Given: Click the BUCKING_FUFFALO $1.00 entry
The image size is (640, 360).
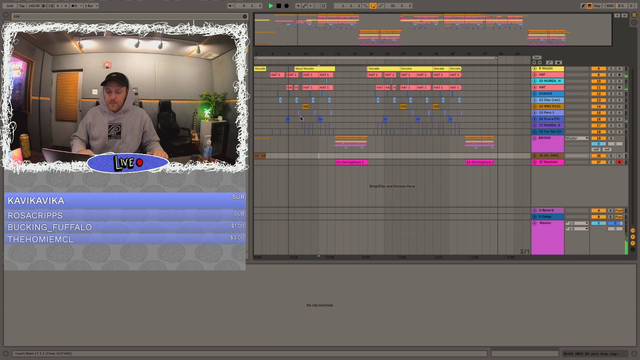Looking at the screenshot, I should [x=125, y=227].
